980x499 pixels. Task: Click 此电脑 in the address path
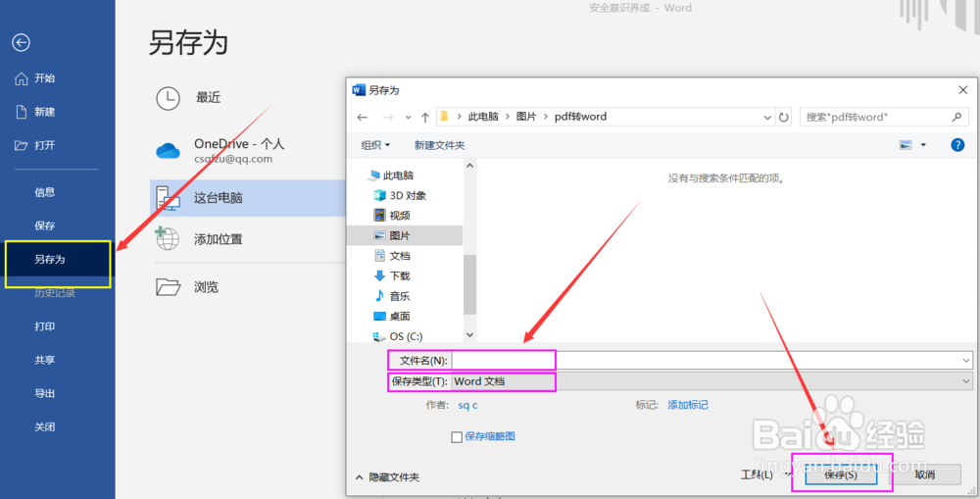[483, 117]
